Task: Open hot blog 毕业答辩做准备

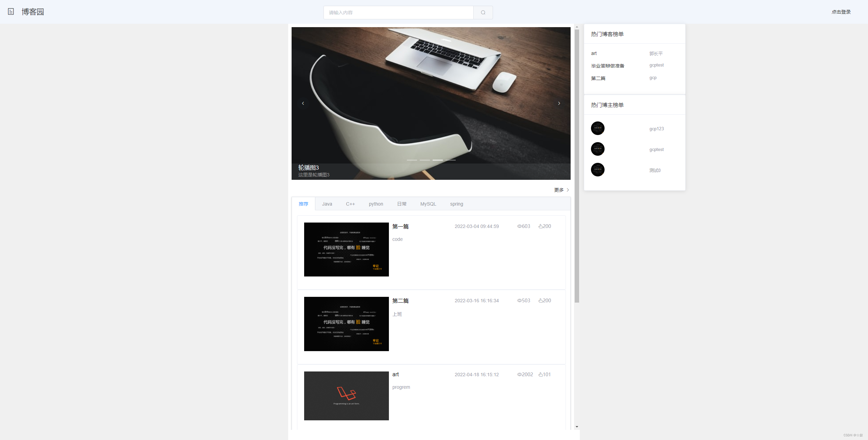Action: (x=607, y=66)
